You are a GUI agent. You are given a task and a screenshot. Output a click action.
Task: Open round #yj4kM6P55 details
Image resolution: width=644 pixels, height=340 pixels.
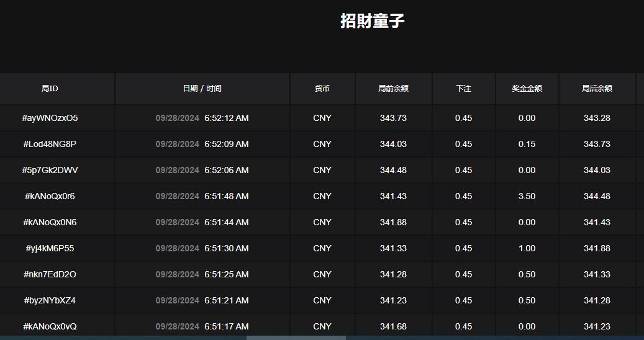pyautogui.click(x=50, y=248)
